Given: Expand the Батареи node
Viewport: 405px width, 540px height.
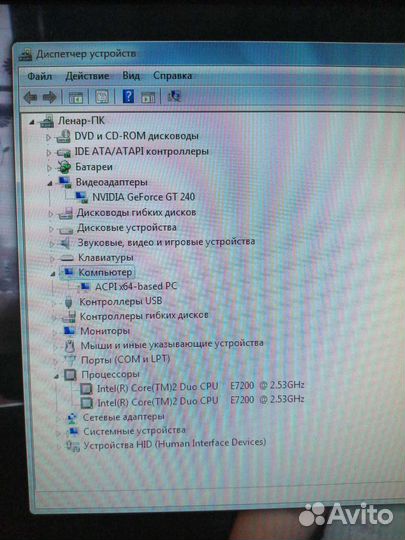Looking at the screenshot, I should (49, 168).
